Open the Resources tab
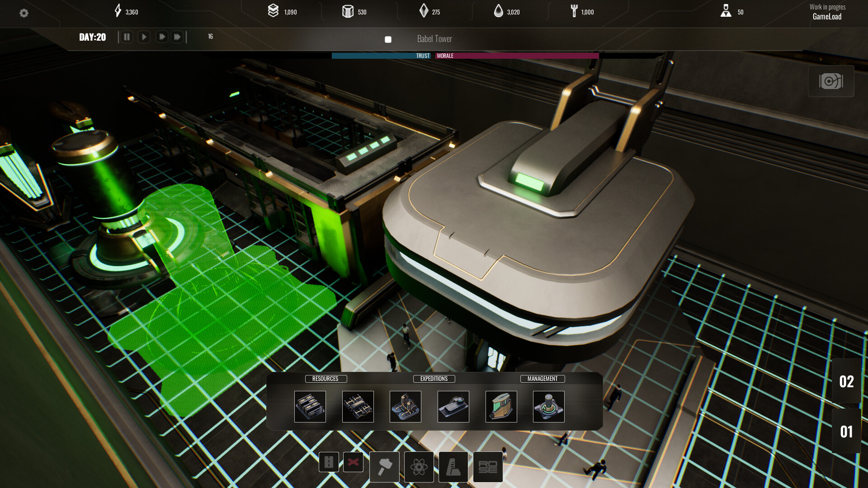The image size is (868, 488). coord(325,379)
